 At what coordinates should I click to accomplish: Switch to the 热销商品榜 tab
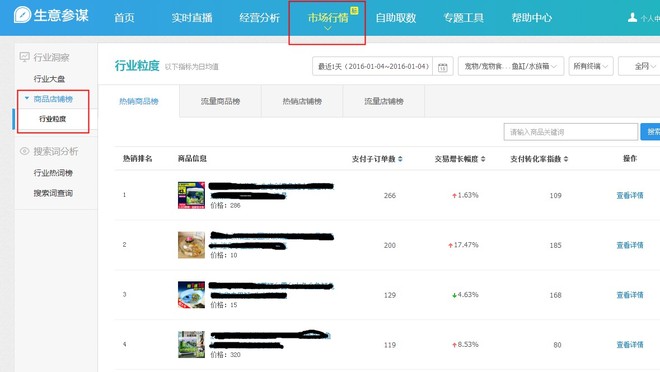pyautogui.click(x=139, y=101)
